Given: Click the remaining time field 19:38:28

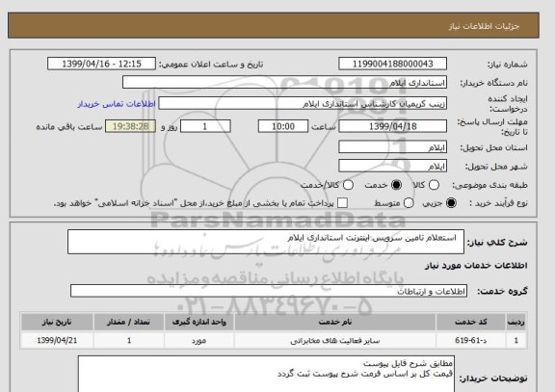Looking at the screenshot, I should pyautogui.click(x=131, y=126).
